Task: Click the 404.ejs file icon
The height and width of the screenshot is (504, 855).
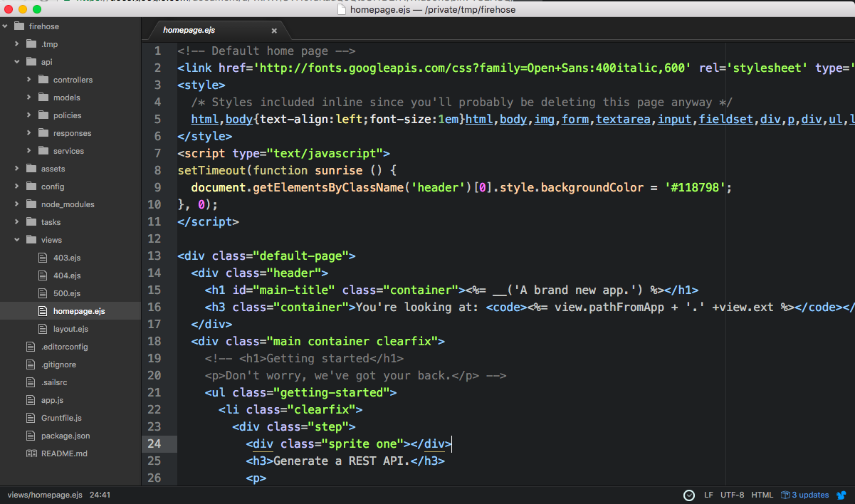Action: 43,275
